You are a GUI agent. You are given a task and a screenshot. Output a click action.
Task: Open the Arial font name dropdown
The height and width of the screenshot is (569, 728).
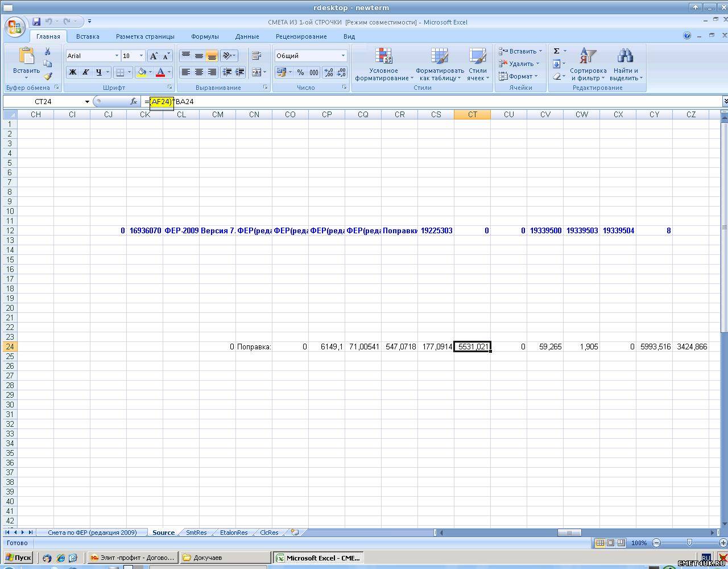coord(117,56)
